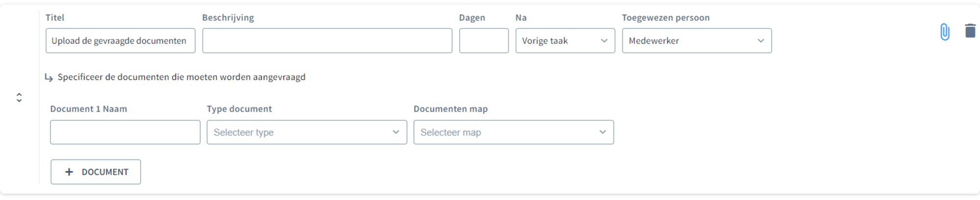Expand the 'Medewerker' assigned person dropdown
Screen dimensions: 980x200
pos(696,41)
